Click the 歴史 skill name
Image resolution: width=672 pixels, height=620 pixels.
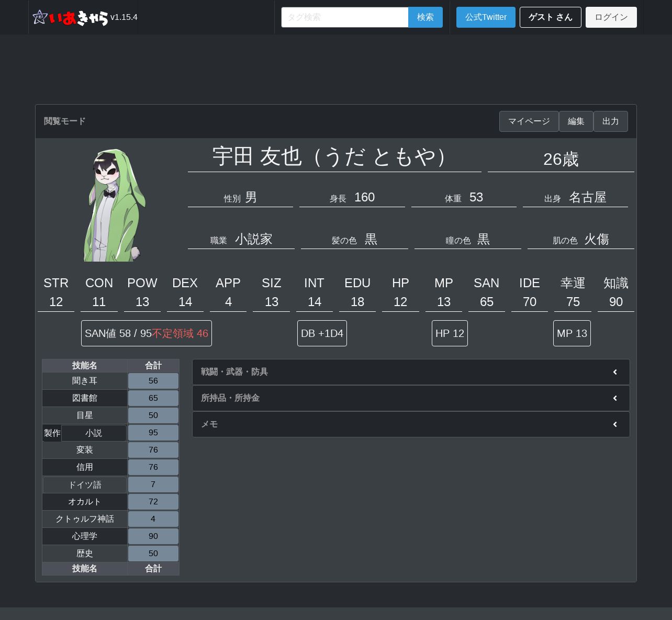point(85,554)
